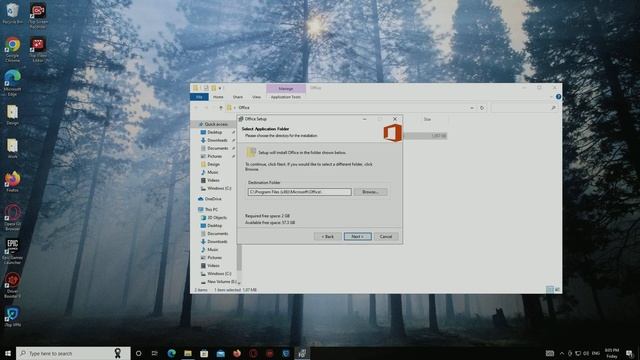Click the search magnifier in File Explorer
640x360 pixels.
tap(553, 108)
